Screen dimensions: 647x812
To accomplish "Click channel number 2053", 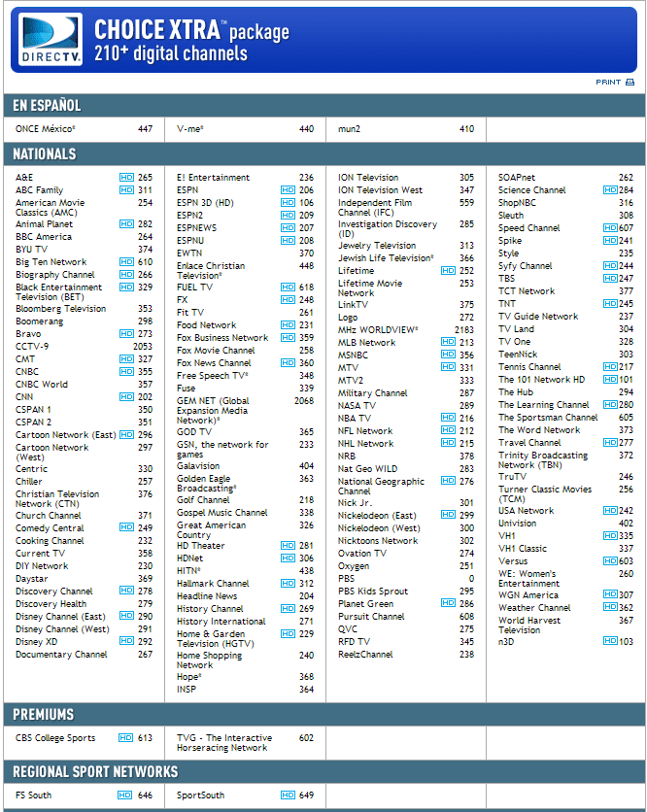I will 143,347.
